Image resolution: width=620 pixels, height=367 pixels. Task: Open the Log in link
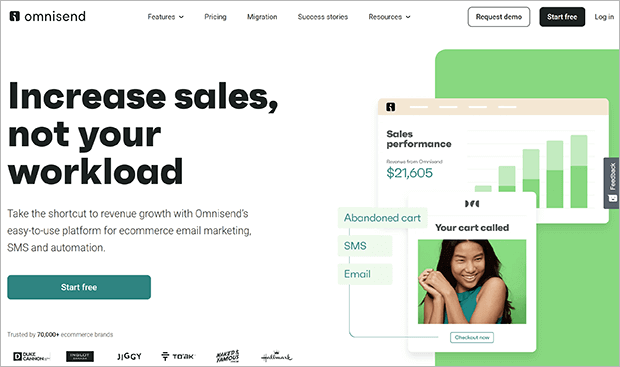(x=604, y=17)
